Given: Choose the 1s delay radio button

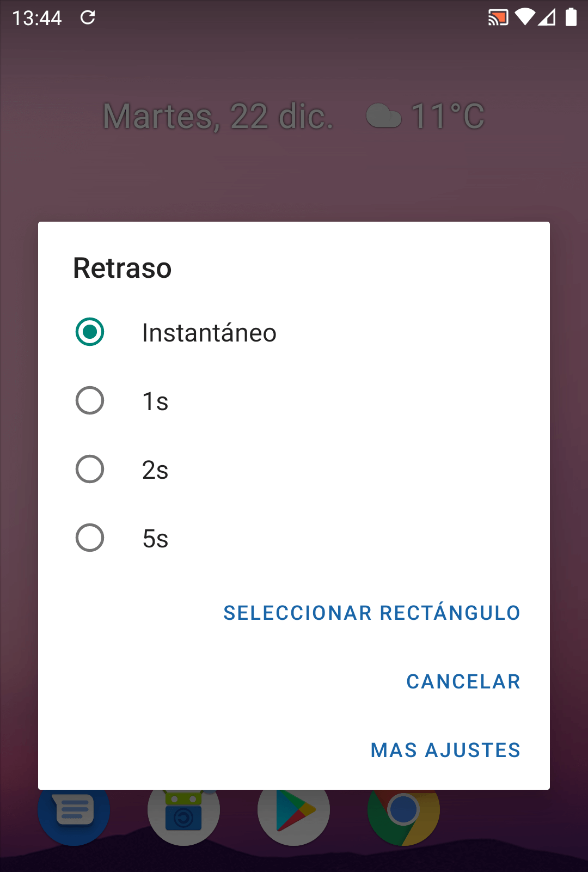Looking at the screenshot, I should pos(90,401).
